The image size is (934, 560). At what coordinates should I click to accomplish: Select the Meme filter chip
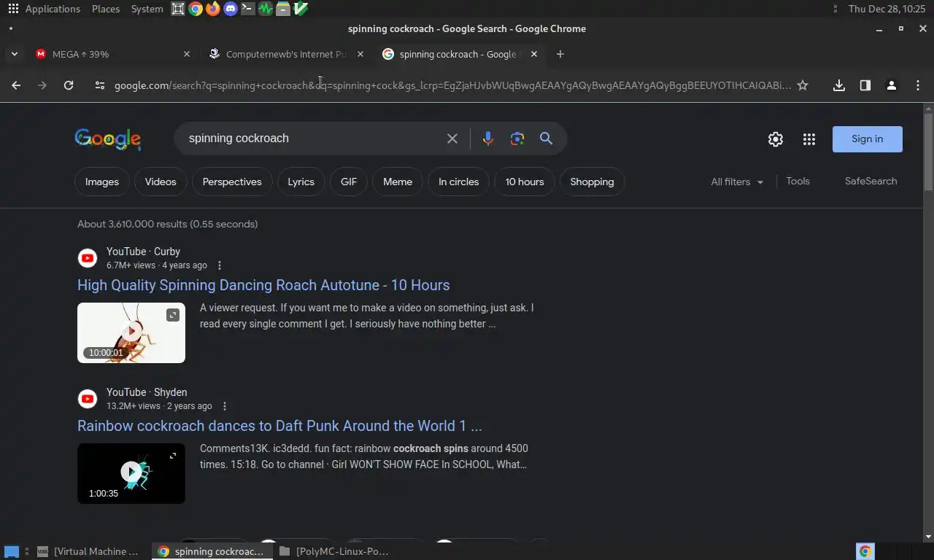398,182
